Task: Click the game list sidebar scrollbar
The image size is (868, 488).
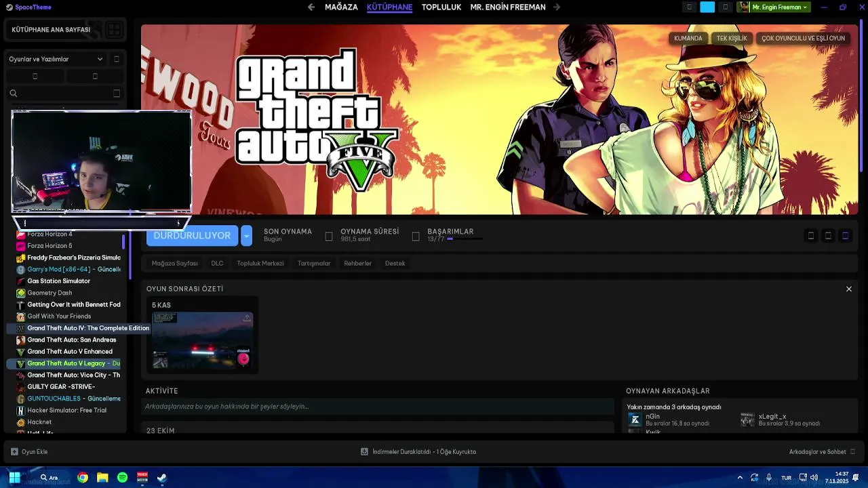Action: (x=123, y=241)
